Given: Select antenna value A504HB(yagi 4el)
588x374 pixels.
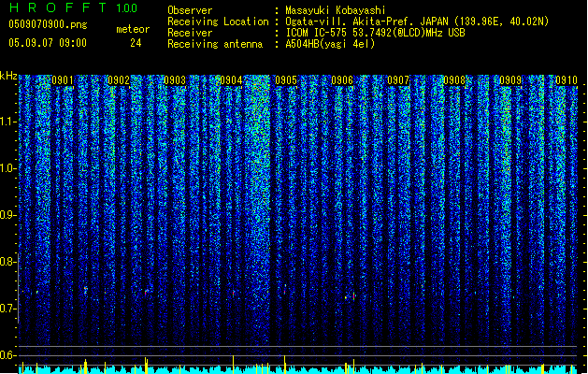Looking at the screenshot, I should pos(330,44).
